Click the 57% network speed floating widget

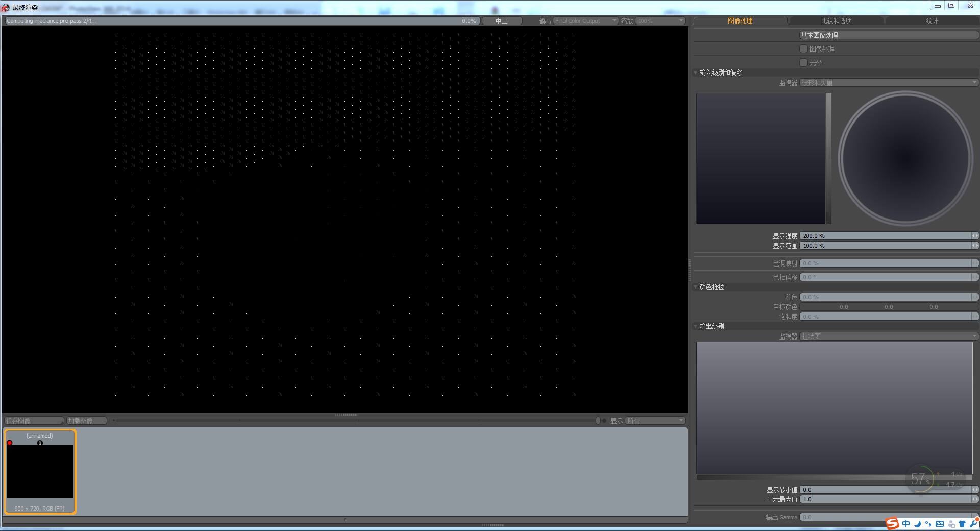[x=936, y=479]
